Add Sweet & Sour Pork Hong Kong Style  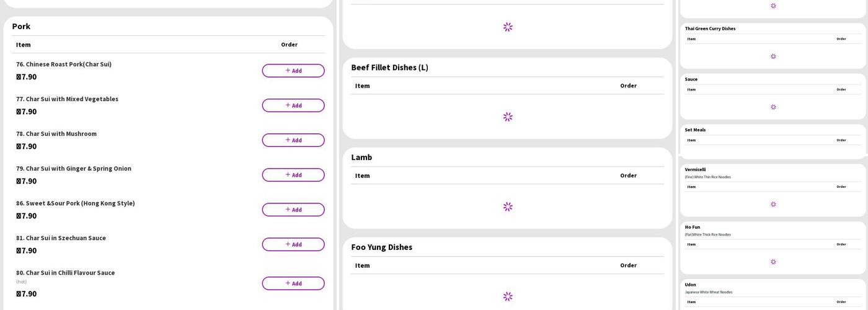pos(293,210)
